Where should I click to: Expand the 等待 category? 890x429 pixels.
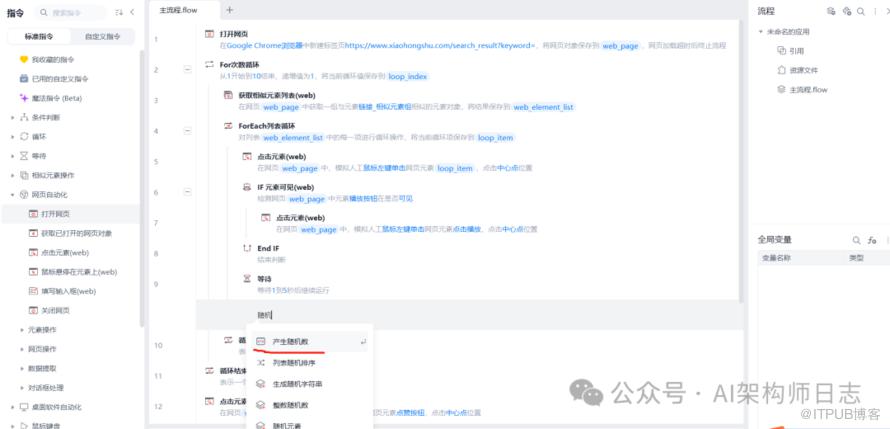click(12, 156)
